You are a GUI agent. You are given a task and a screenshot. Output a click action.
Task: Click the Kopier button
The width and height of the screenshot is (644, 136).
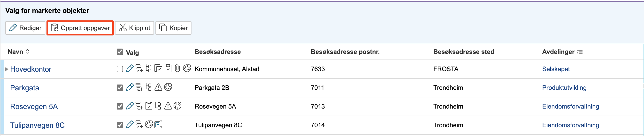click(174, 28)
